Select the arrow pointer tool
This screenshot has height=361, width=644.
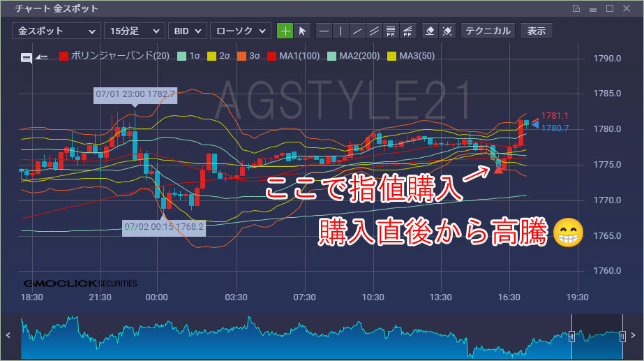302,31
